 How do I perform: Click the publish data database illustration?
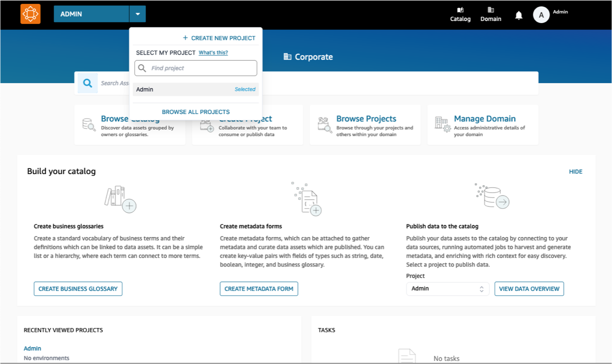pos(492,196)
